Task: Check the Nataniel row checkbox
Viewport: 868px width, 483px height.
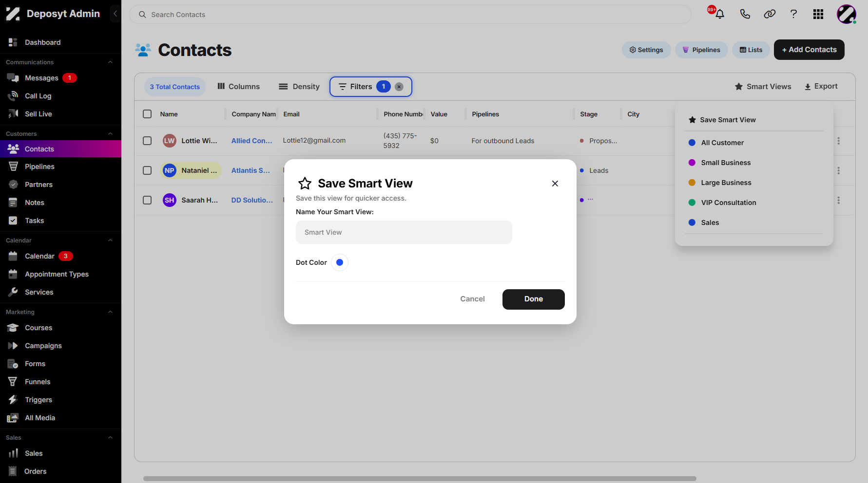Action: click(x=147, y=170)
